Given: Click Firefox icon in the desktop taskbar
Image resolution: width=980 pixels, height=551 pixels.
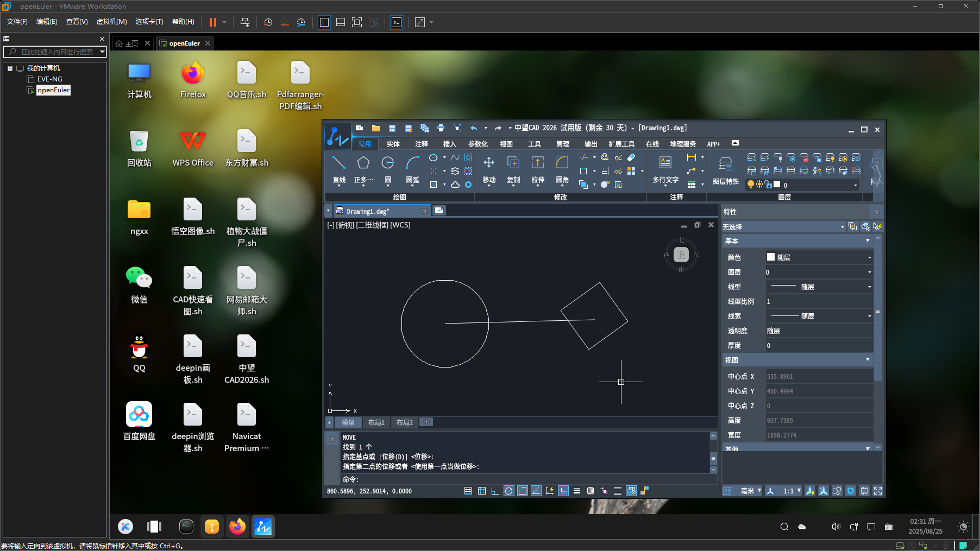Looking at the screenshot, I should (x=237, y=527).
